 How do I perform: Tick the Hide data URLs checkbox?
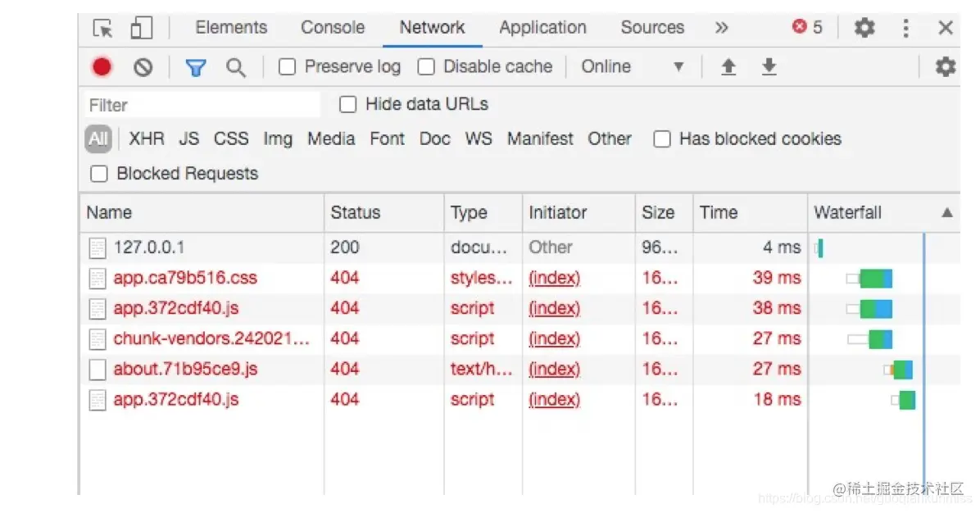[348, 104]
